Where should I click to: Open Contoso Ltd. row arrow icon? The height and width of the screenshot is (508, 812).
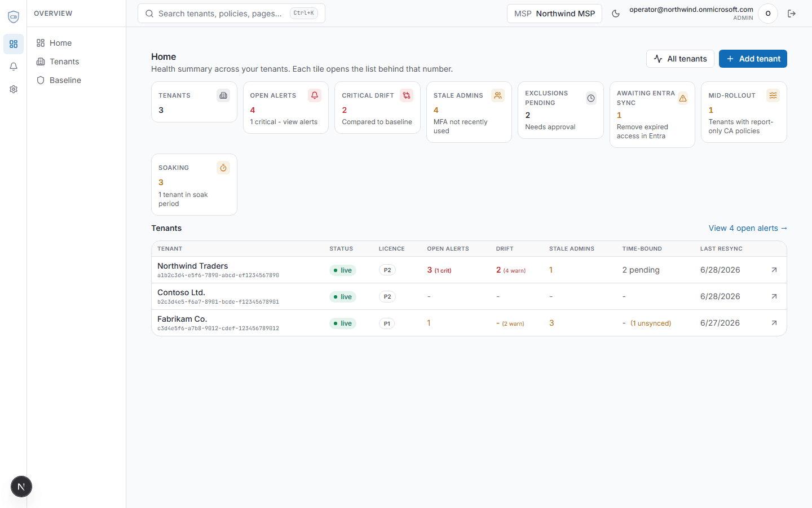pos(774,296)
